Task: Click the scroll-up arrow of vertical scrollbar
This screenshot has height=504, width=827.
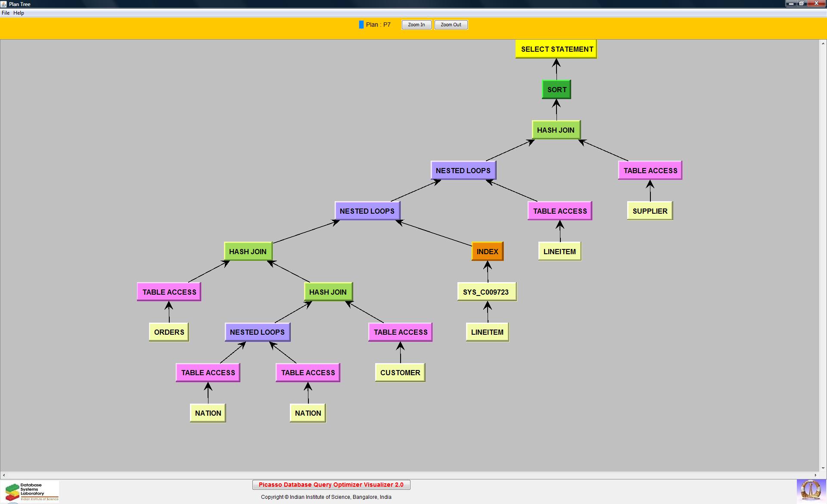Action: tap(823, 44)
